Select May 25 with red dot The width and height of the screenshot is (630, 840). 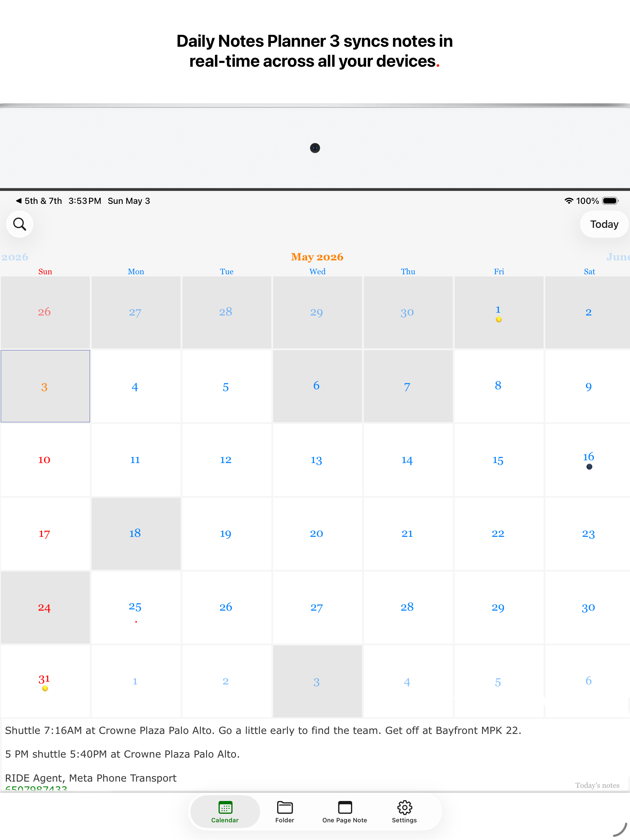pos(136,607)
